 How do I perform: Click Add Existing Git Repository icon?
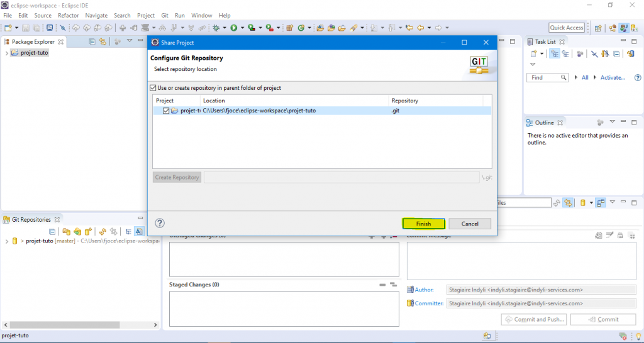click(x=67, y=231)
